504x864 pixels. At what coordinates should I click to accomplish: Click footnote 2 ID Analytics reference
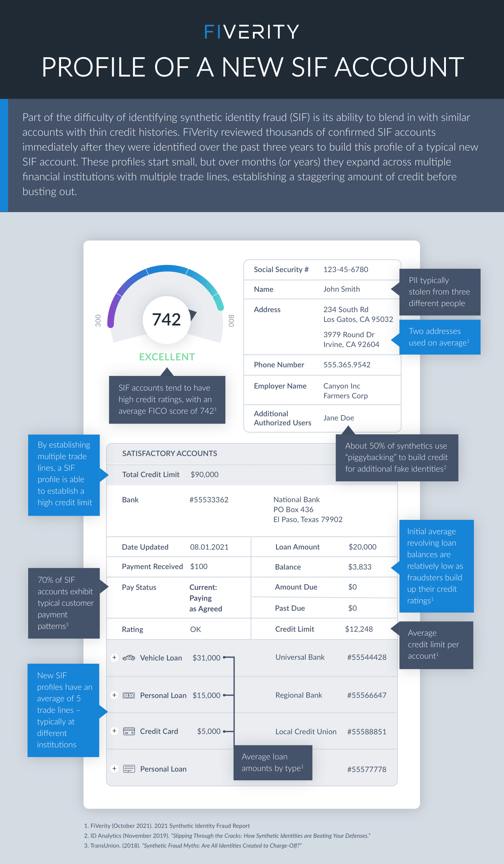[227, 836]
